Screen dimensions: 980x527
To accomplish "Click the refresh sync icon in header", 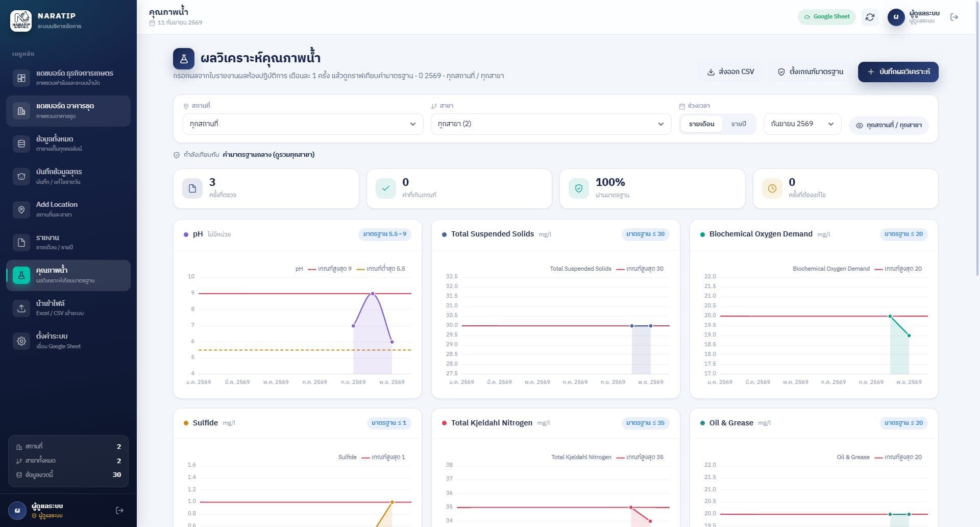I will point(870,17).
